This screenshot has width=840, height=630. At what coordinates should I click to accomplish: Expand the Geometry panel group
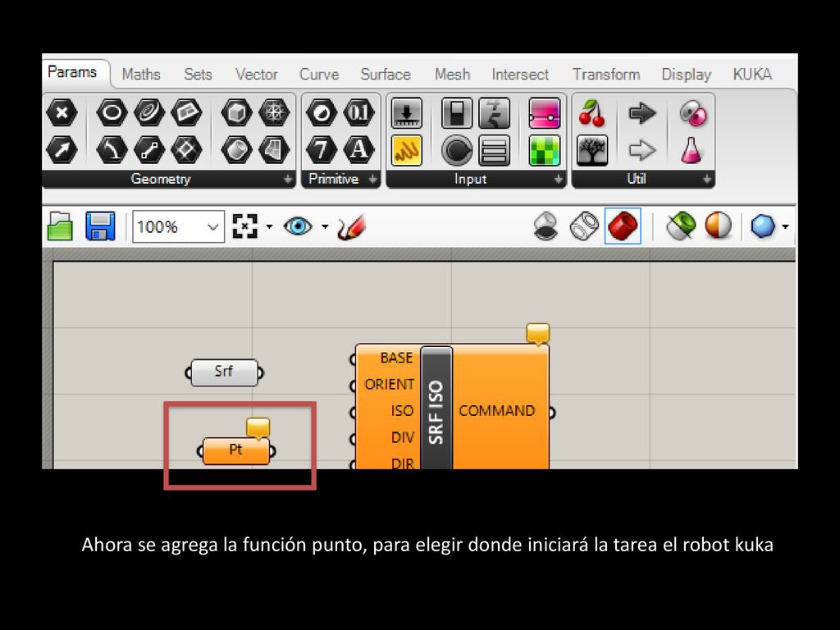[288, 179]
